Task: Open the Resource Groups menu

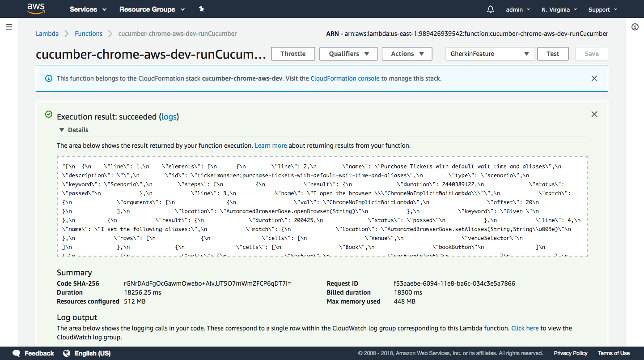Action: [x=152, y=9]
